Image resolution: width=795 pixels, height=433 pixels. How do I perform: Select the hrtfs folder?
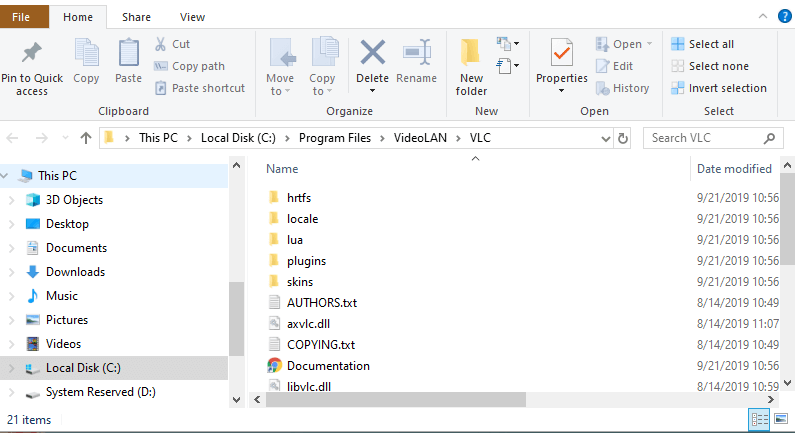pyautogui.click(x=299, y=198)
